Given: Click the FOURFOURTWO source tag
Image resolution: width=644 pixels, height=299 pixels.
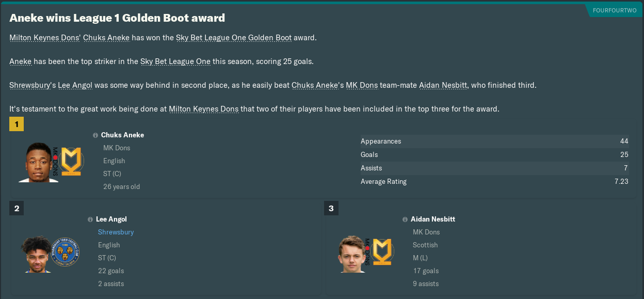Looking at the screenshot, I should [x=615, y=10].
